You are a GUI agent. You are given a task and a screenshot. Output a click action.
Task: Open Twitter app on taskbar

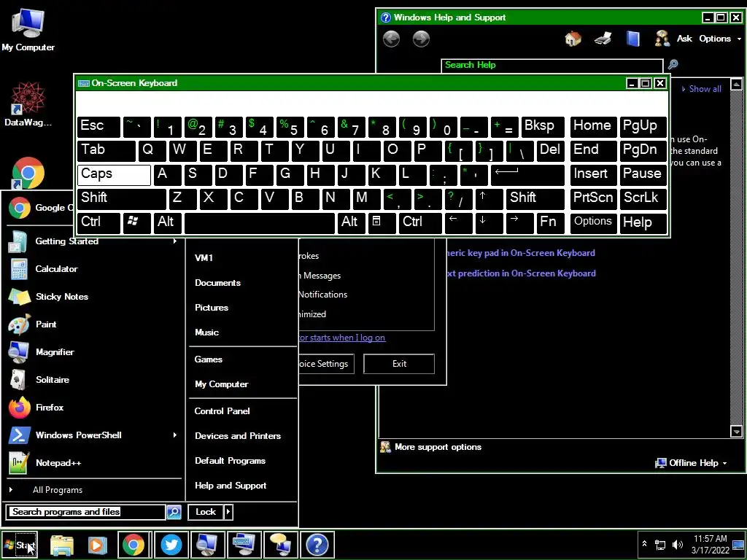point(171,545)
